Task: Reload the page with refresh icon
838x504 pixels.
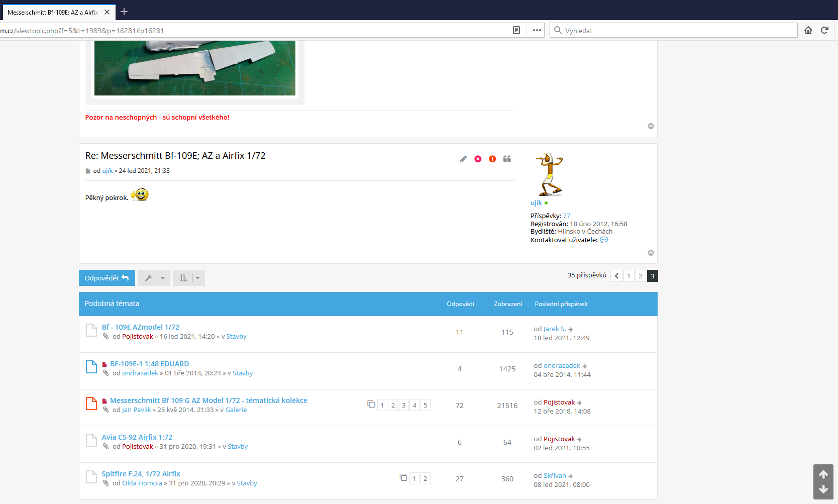Action: (x=824, y=30)
